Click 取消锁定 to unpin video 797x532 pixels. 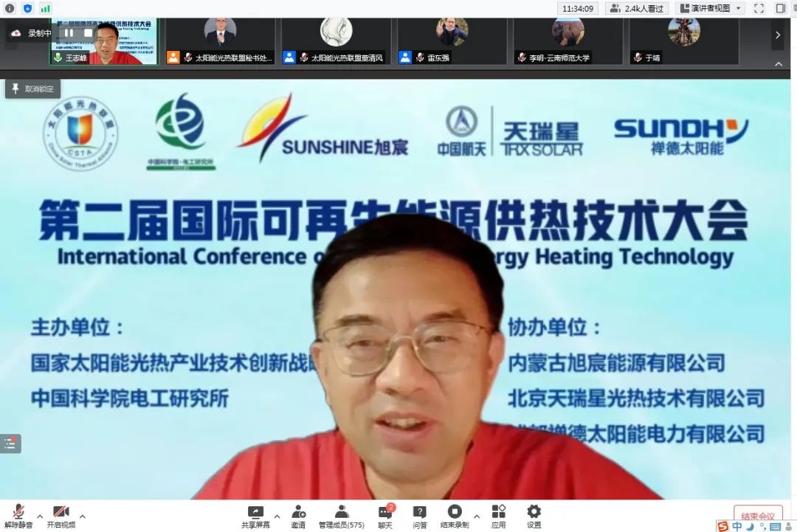(32, 89)
